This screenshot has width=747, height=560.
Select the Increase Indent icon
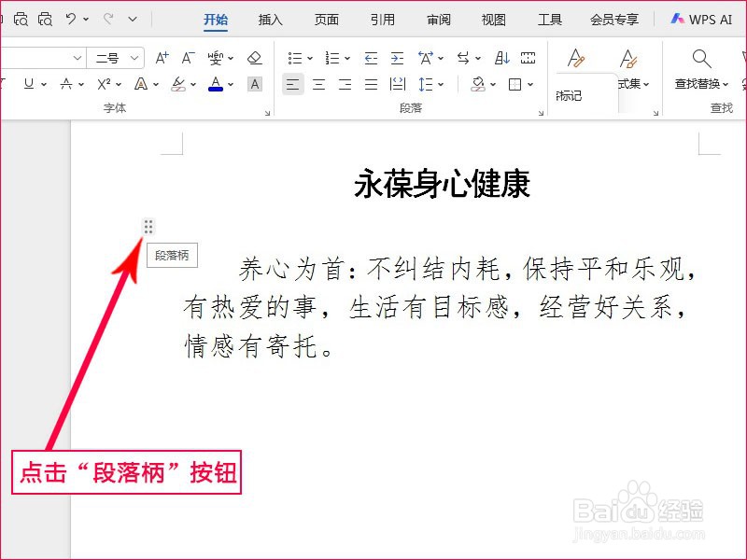coord(396,58)
